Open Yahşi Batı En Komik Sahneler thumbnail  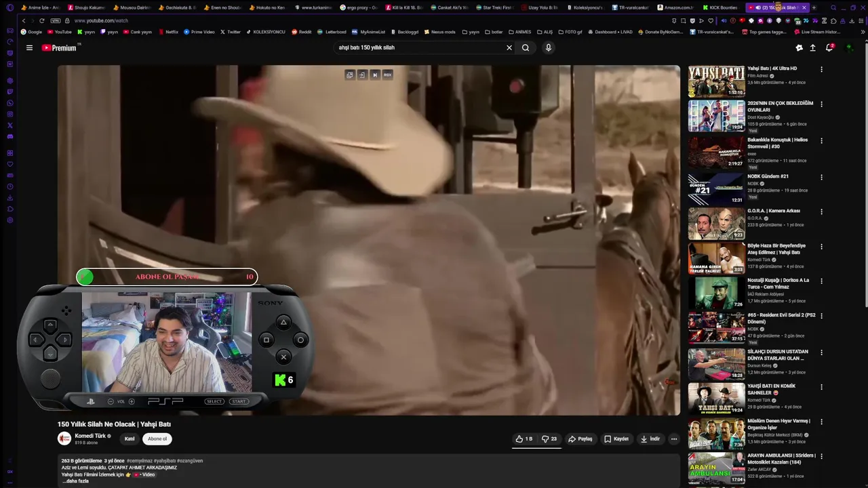716,399
